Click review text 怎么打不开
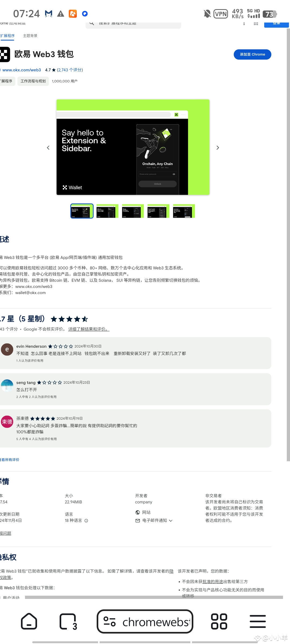 [27, 390]
